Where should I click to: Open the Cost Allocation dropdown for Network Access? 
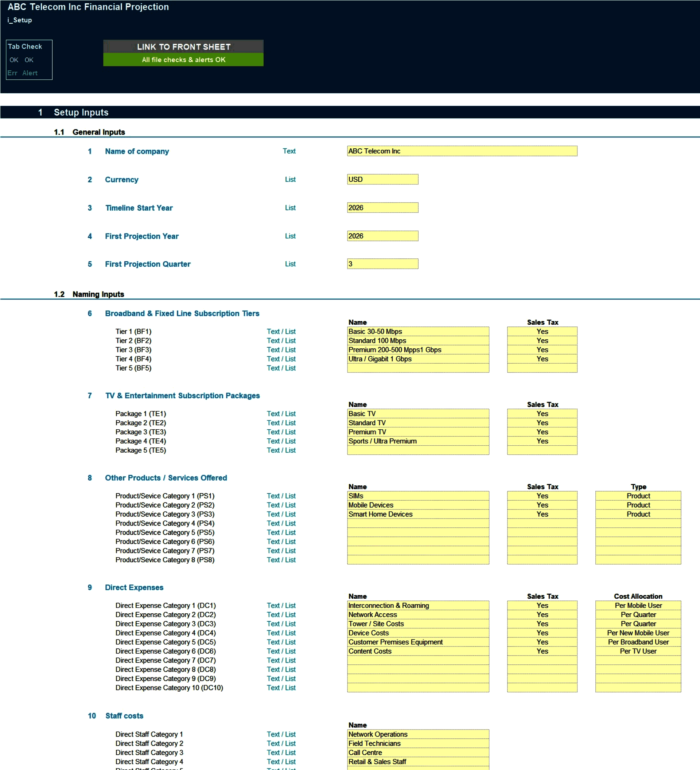coord(637,614)
